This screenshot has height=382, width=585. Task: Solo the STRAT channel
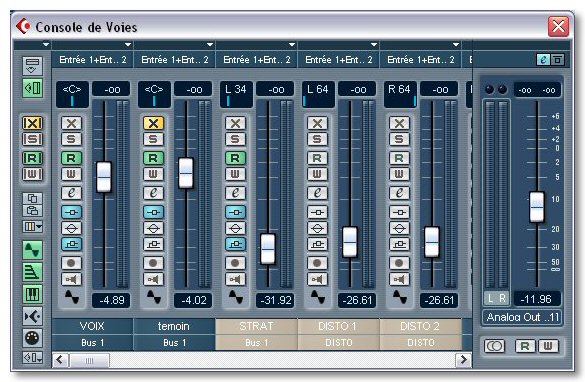point(235,139)
